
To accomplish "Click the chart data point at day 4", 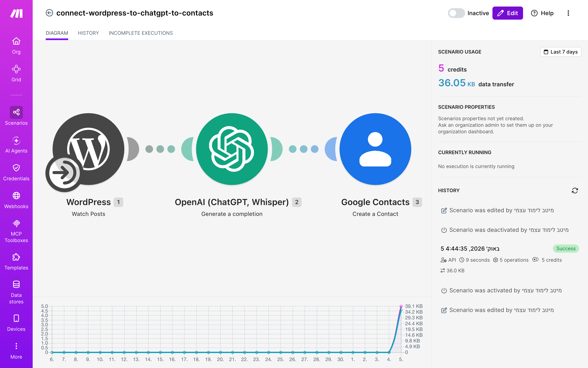I will coord(389,352).
